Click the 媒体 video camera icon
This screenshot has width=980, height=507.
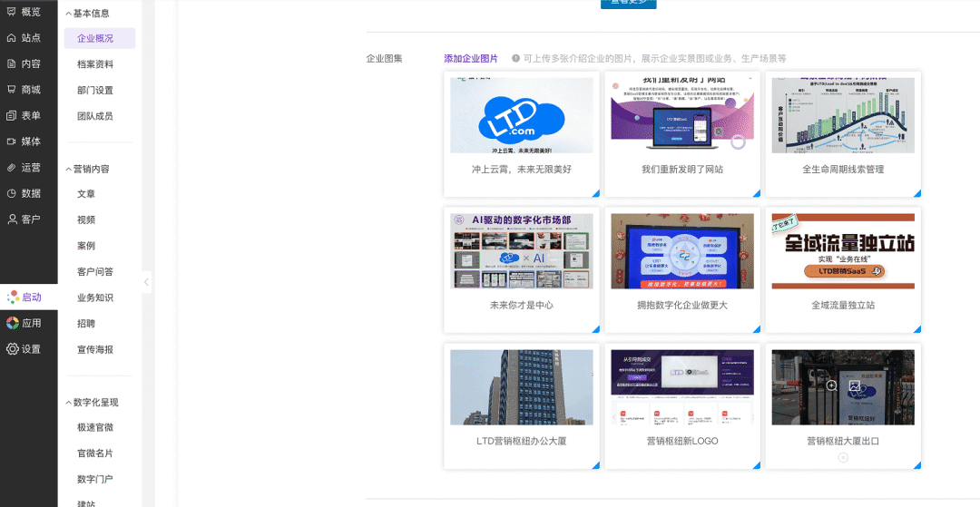[x=11, y=141]
